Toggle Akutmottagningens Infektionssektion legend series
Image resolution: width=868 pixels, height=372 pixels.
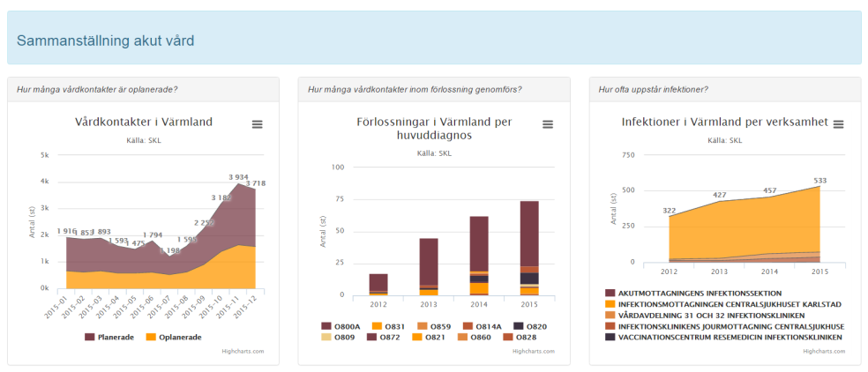click(693, 293)
